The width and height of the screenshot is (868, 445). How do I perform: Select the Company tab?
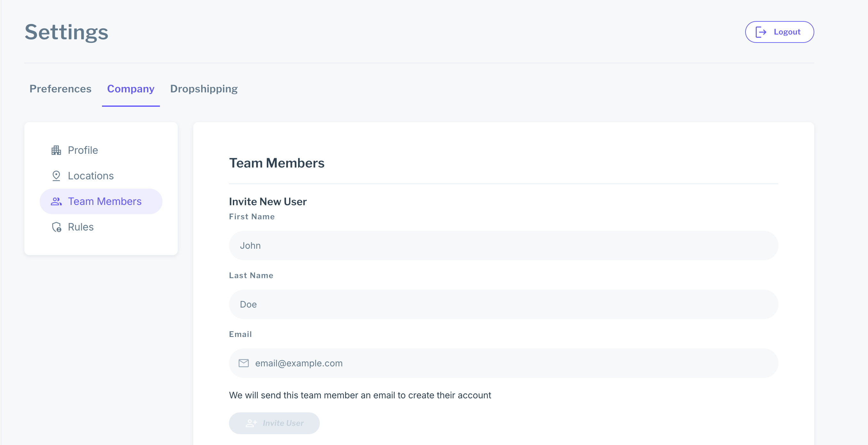(131, 89)
